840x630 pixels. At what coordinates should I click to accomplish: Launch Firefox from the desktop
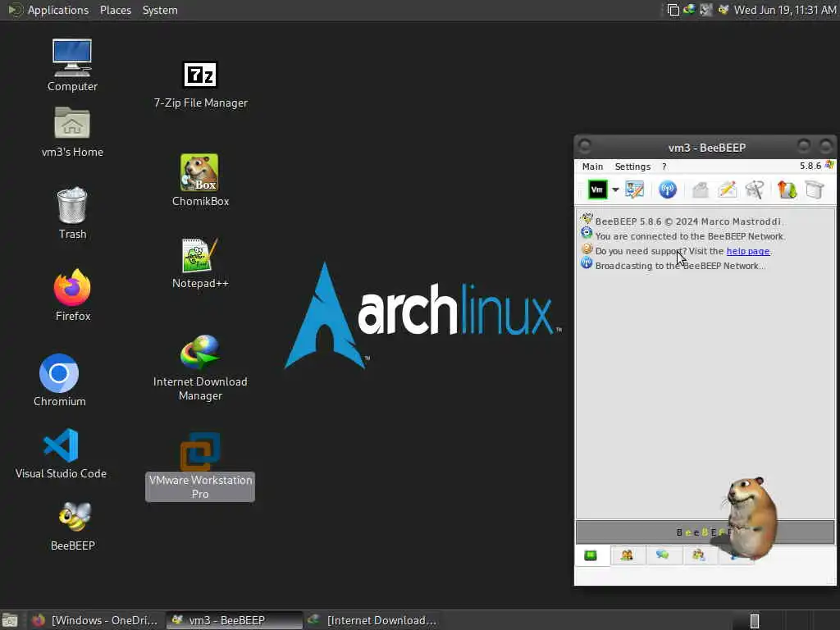tap(72, 294)
